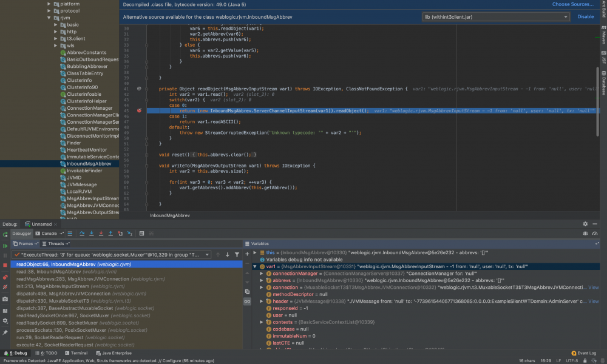Stop the debug session with red square
The image size is (607, 364).
tap(5, 265)
